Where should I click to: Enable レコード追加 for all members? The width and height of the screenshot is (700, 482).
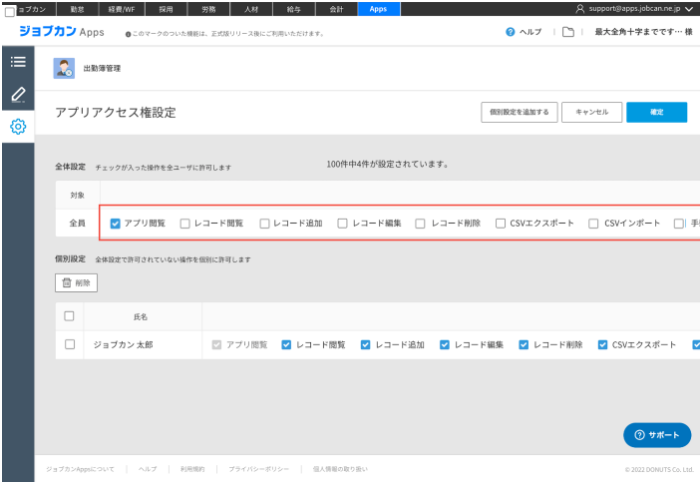tap(265, 224)
